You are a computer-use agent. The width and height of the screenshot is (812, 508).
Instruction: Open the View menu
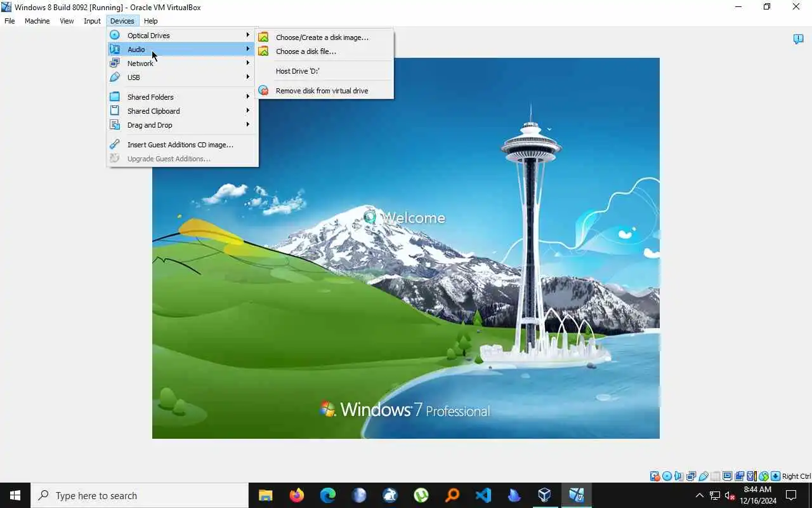67,21
